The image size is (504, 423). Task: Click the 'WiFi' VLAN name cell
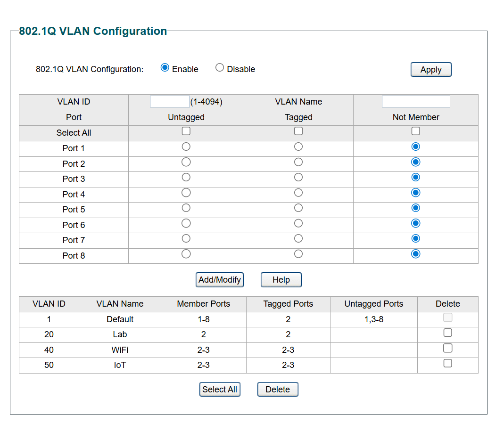tap(120, 350)
